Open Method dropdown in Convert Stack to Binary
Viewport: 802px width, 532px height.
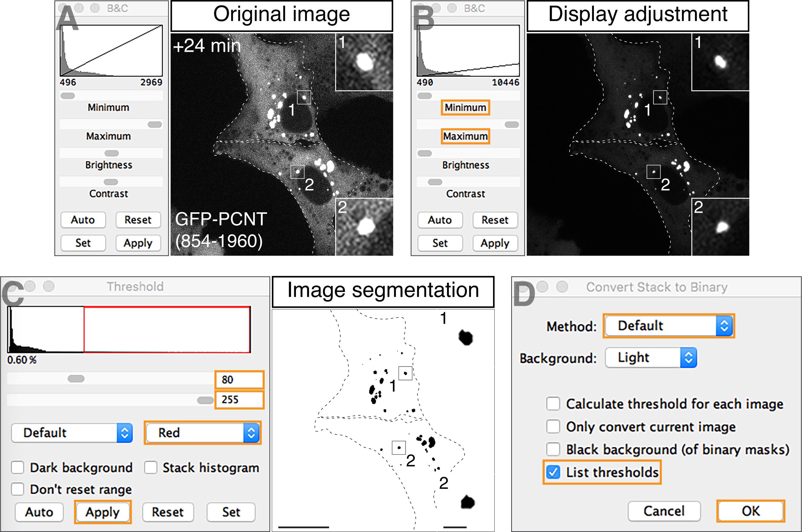click(669, 326)
